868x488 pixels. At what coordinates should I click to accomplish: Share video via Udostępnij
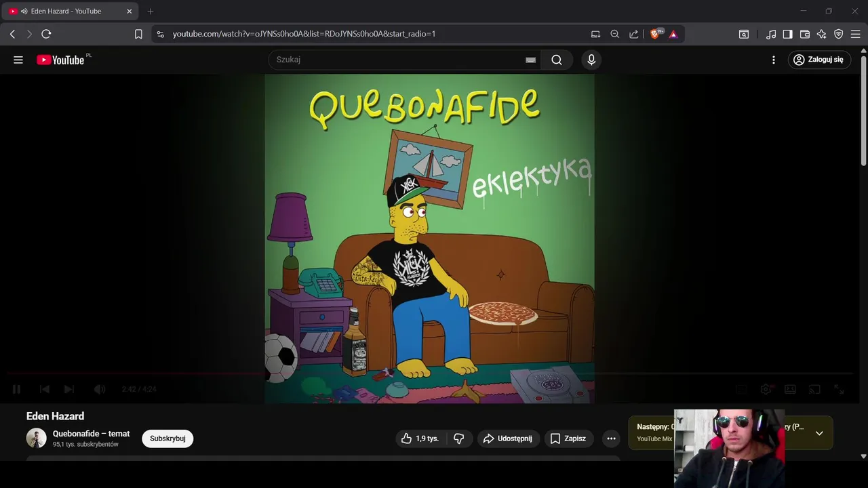(x=509, y=439)
